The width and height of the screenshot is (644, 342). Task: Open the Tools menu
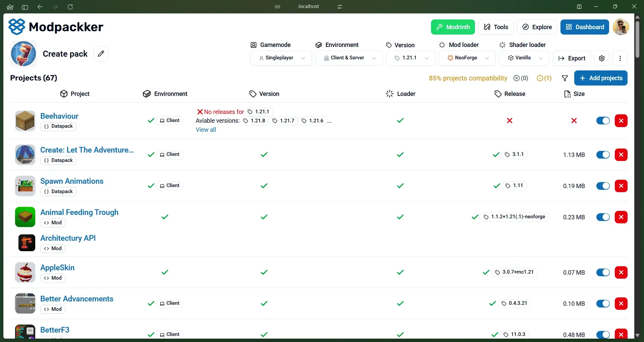click(x=496, y=27)
